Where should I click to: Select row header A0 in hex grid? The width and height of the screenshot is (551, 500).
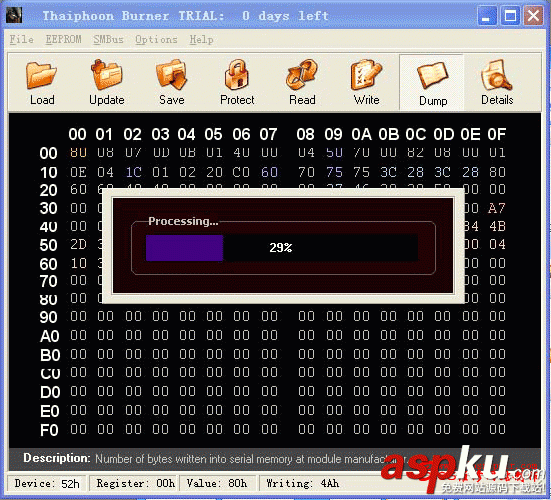point(50,336)
